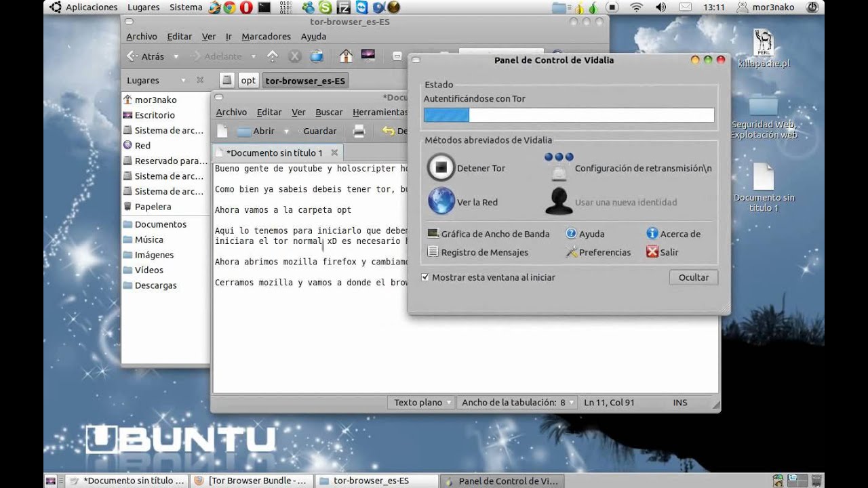Switch to Tor Browser Bundle taskbar window

point(252,481)
